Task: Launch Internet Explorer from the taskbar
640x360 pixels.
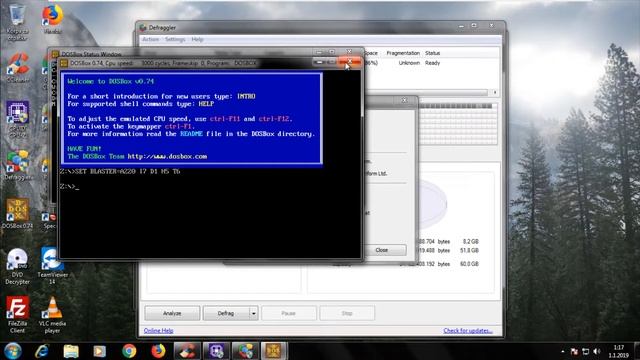Action: (x=42, y=351)
